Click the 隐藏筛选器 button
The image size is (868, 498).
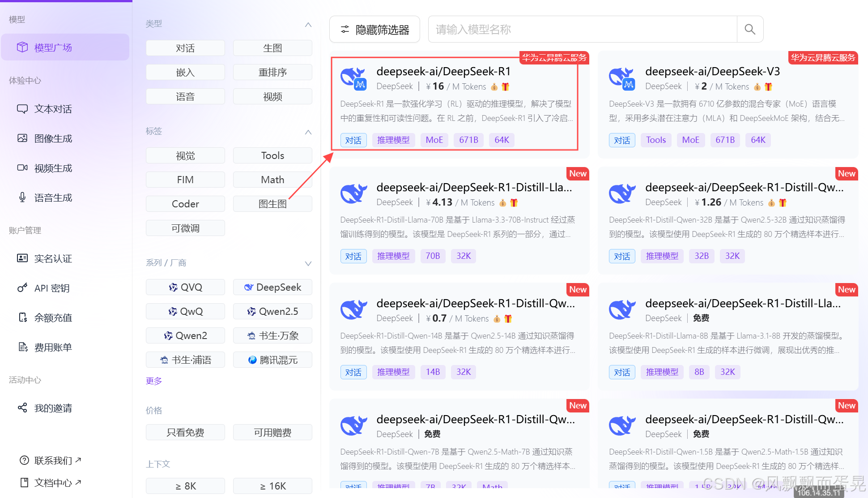[374, 30]
